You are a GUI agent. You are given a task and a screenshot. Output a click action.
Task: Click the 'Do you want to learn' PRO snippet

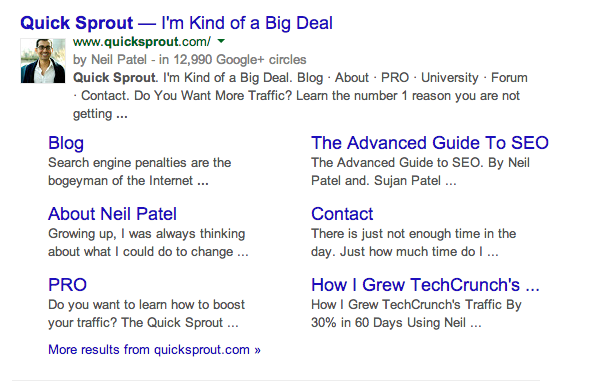146,314
